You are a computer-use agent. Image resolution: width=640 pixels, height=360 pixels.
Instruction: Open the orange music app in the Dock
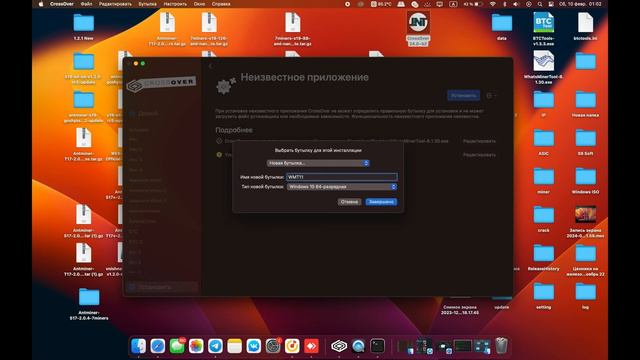coord(292,346)
